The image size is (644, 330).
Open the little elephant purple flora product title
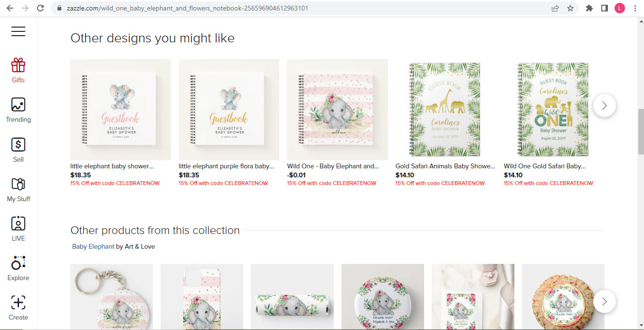(x=226, y=166)
